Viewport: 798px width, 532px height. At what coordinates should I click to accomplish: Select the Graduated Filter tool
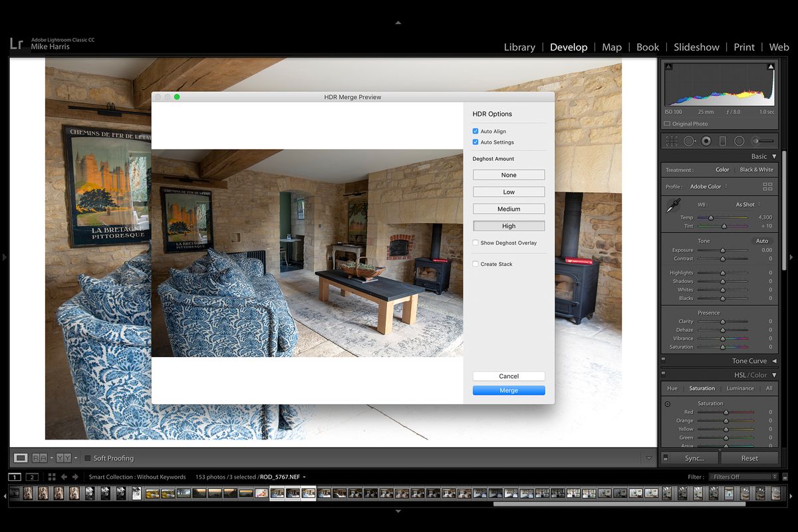(x=722, y=140)
